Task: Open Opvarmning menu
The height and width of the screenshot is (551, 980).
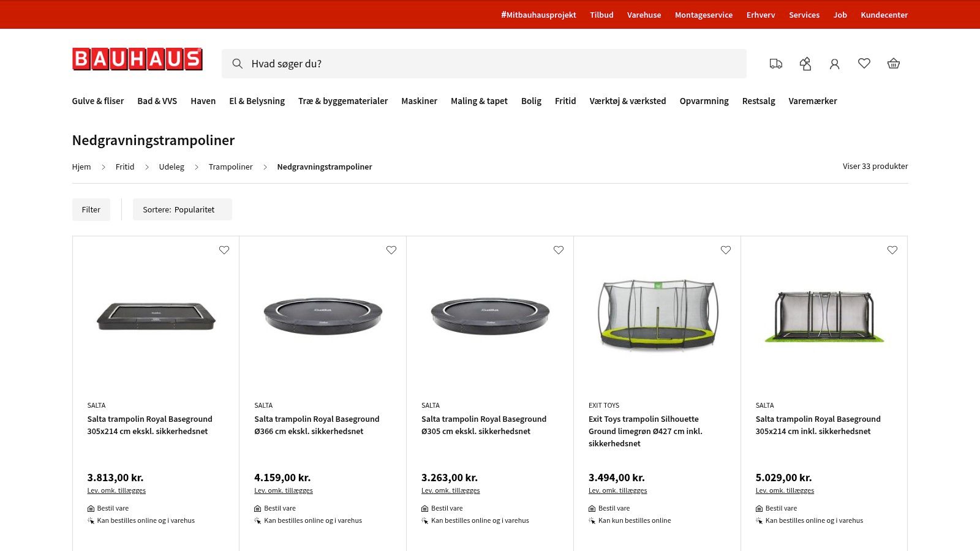Action: tap(704, 101)
